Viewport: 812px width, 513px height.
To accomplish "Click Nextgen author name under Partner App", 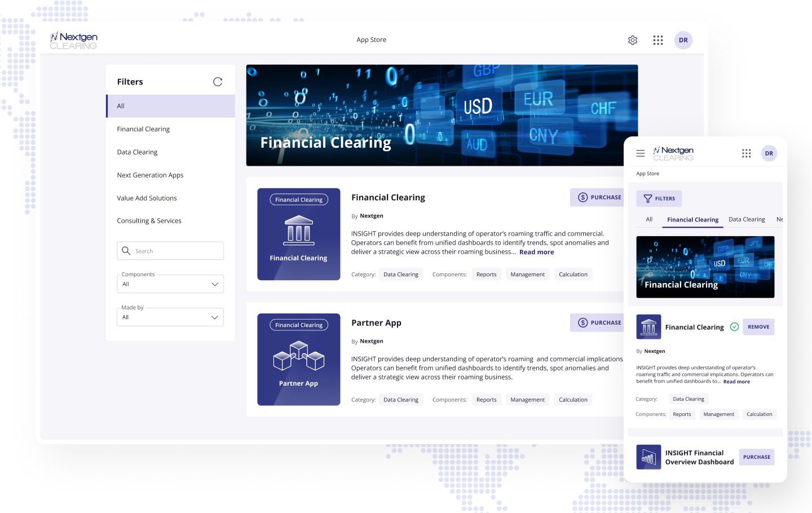I will click(x=372, y=341).
